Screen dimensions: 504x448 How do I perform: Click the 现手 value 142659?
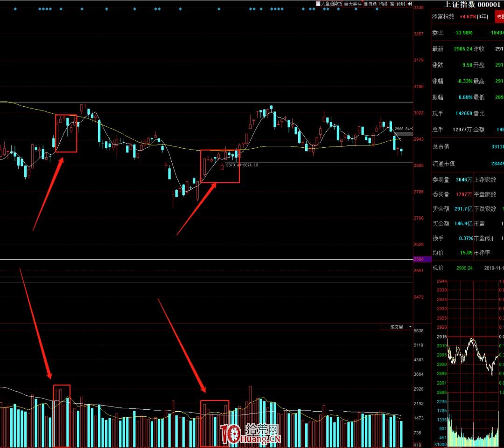[x=464, y=113]
